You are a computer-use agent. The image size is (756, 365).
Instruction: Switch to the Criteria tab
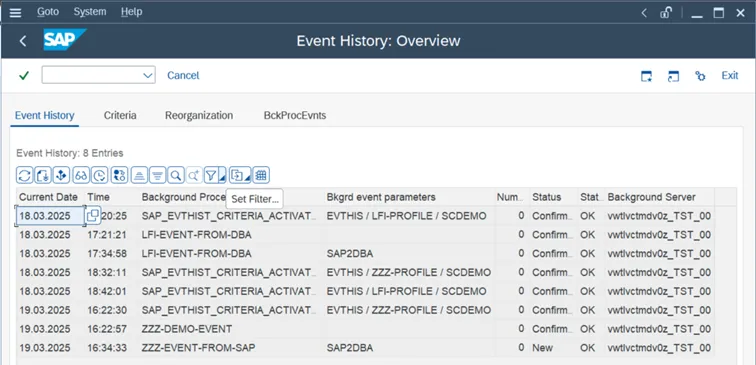click(120, 116)
